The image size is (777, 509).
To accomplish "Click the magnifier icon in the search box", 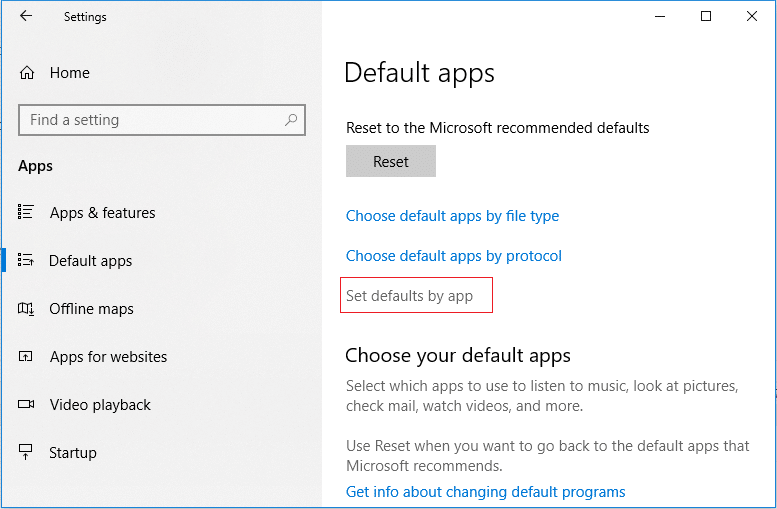I will point(291,120).
